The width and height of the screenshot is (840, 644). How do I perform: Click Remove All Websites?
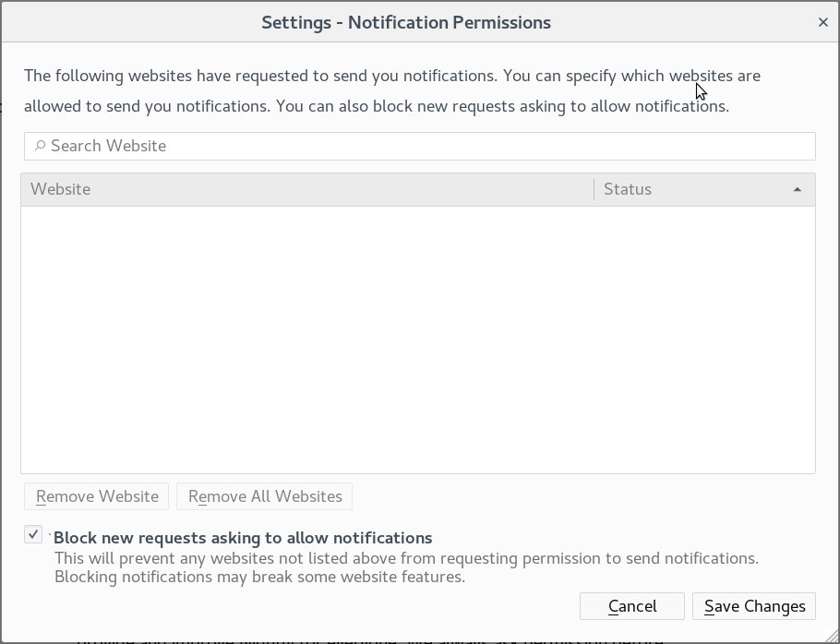(x=264, y=495)
